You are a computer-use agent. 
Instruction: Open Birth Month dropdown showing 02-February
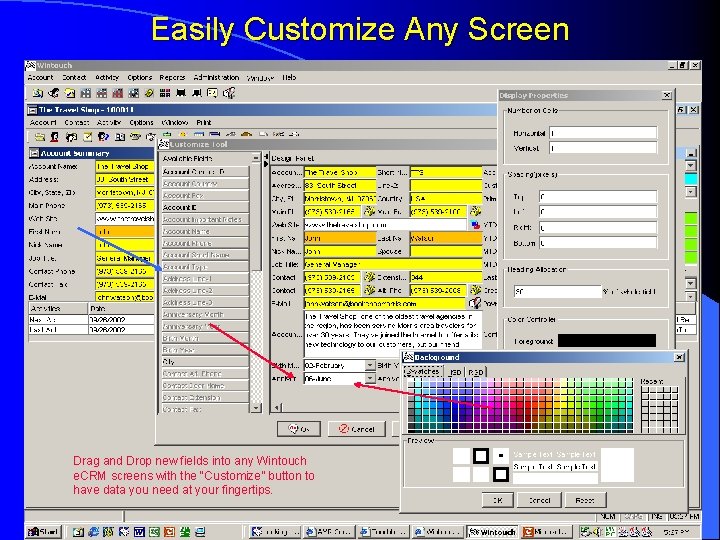(x=370, y=365)
